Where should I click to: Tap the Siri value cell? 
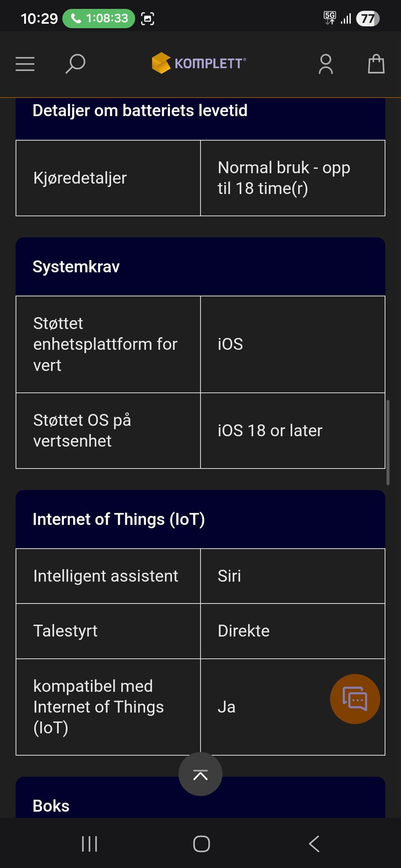[x=292, y=576]
